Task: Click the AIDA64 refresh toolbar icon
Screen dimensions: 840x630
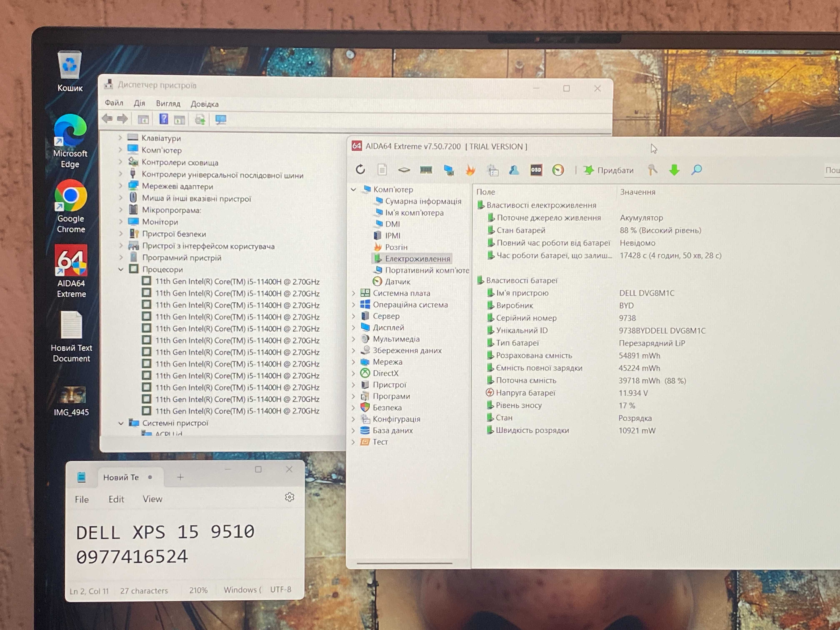Action: [x=360, y=169]
